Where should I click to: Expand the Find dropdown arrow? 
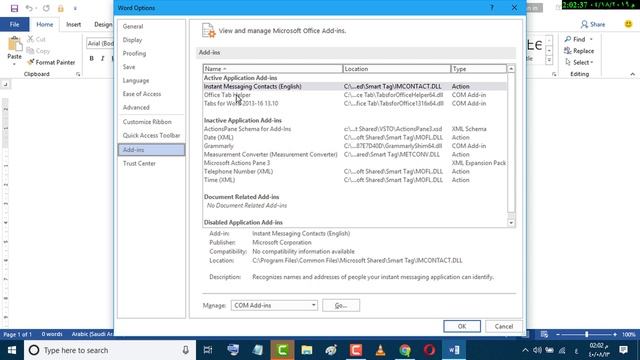[591, 39]
